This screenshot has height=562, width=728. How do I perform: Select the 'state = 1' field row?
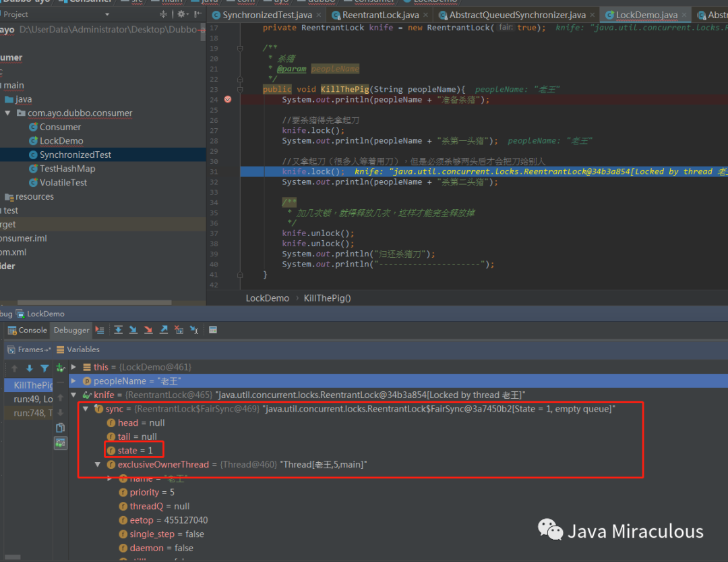pyautogui.click(x=129, y=451)
